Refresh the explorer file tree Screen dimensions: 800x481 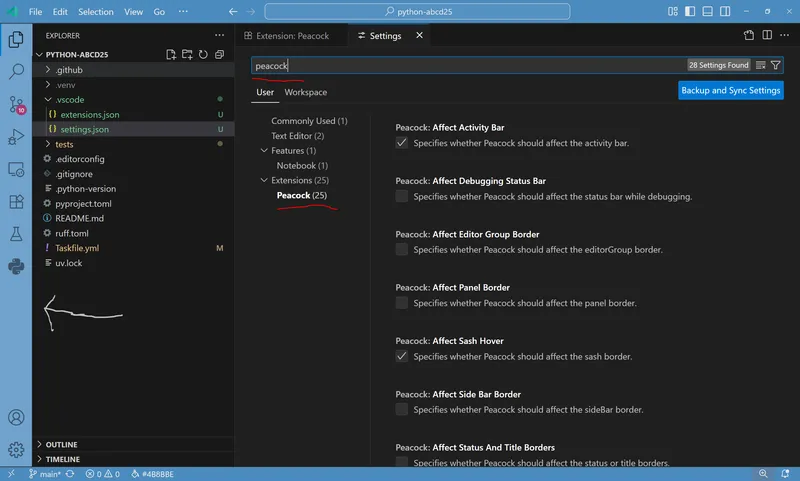point(203,54)
